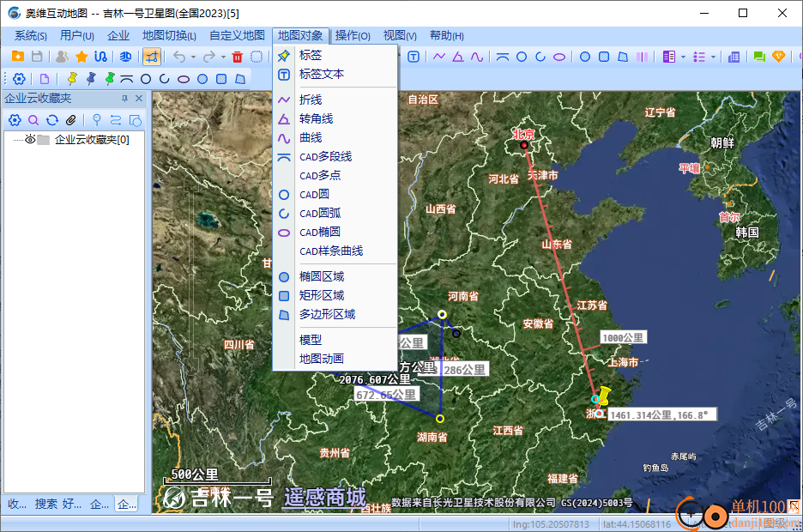Choose CAD样条曲线 from the dropdown menu
This screenshot has width=803, height=532.
tap(335, 251)
